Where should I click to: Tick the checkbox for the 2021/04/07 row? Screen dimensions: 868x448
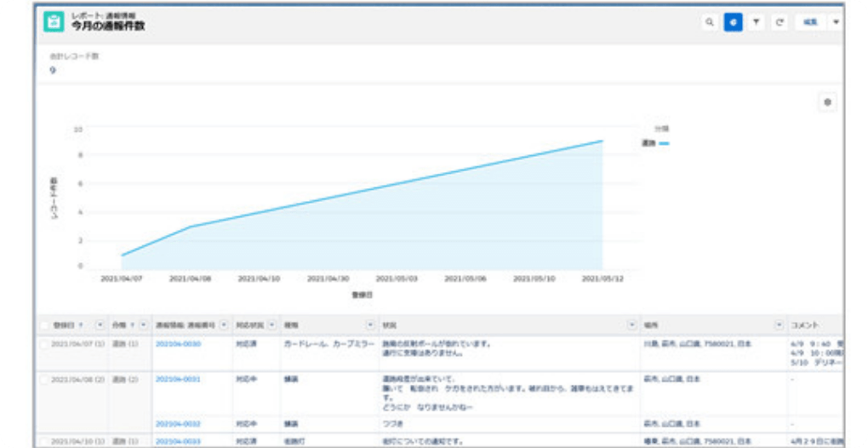(45, 343)
